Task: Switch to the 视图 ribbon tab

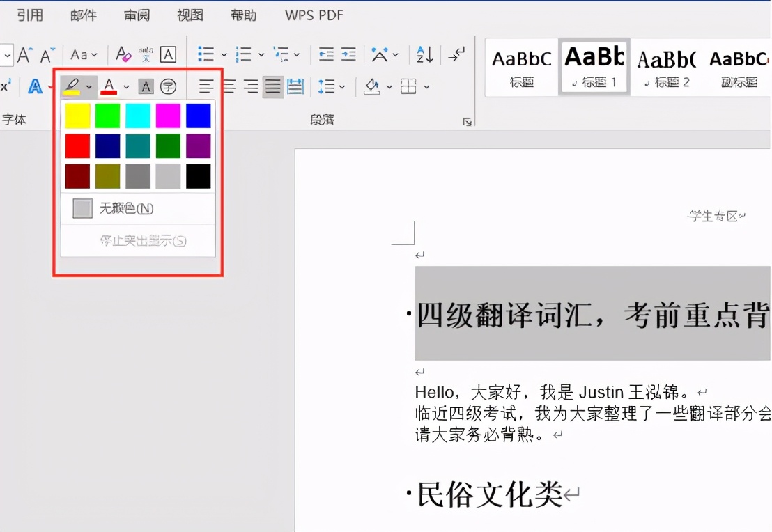Action: point(190,15)
